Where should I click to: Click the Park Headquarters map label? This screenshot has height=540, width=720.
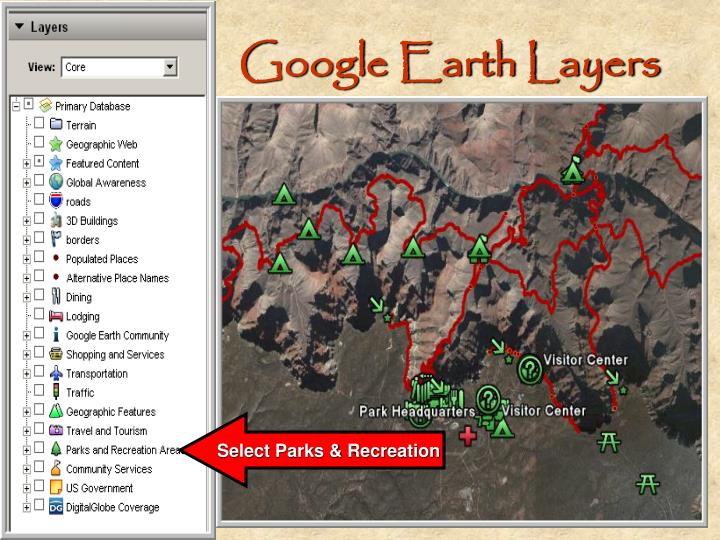pyautogui.click(x=417, y=411)
